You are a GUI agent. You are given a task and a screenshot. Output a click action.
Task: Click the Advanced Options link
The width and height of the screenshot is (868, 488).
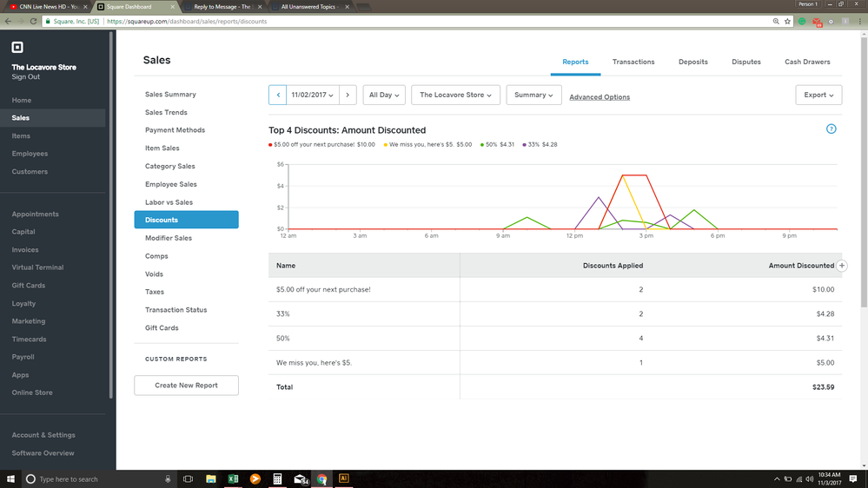coord(600,97)
